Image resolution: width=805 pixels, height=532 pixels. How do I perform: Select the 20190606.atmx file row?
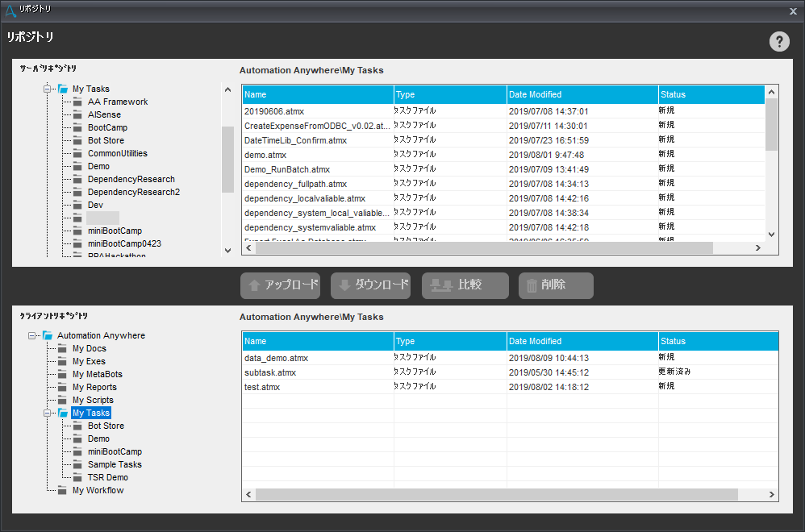pos(503,111)
